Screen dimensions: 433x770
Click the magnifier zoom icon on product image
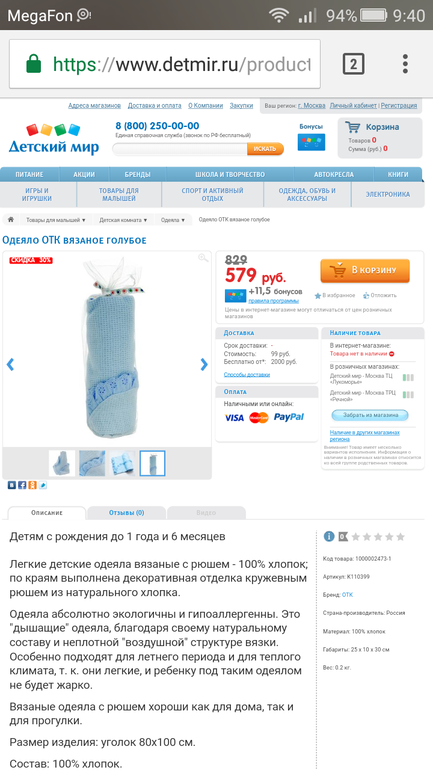click(x=203, y=258)
